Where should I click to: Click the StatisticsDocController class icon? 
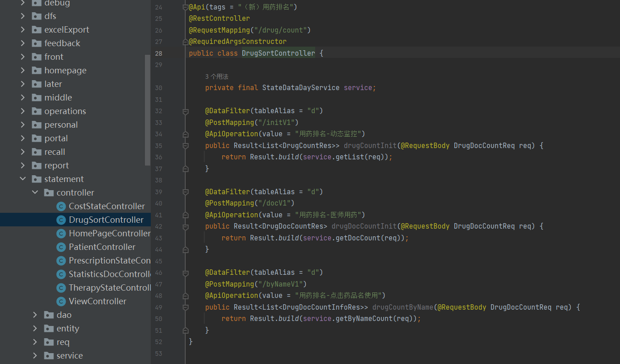(61, 274)
